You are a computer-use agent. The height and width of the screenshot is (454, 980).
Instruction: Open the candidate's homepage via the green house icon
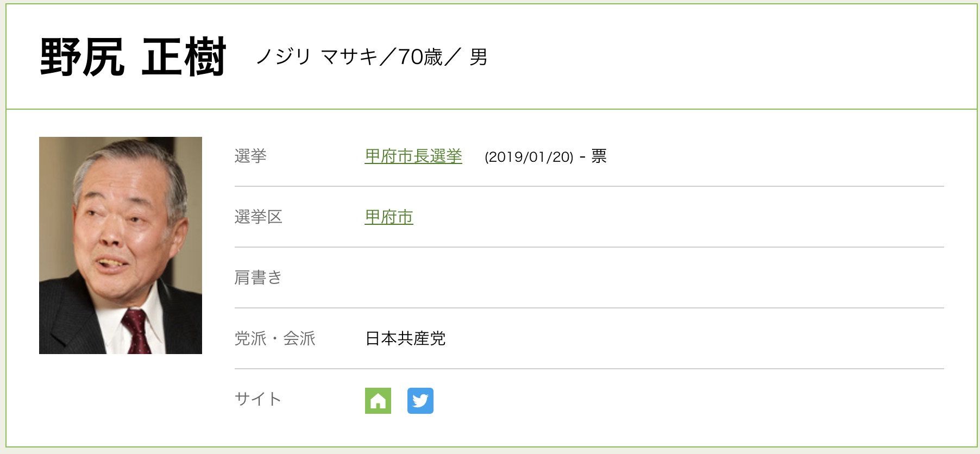pyautogui.click(x=378, y=401)
